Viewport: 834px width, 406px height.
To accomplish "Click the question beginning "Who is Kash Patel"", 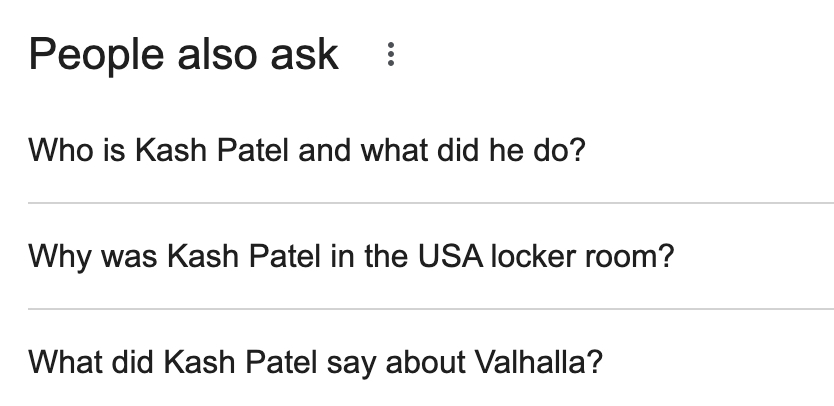I will (306, 151).
